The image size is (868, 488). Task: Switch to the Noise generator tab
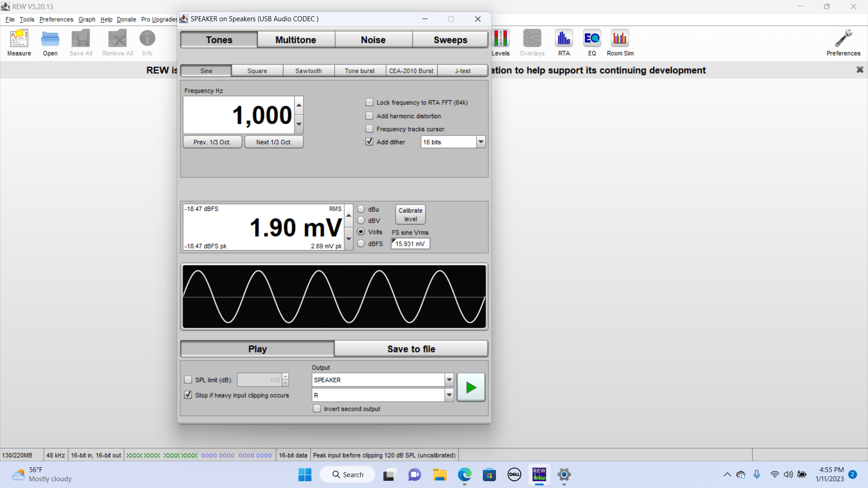[373, 40]
